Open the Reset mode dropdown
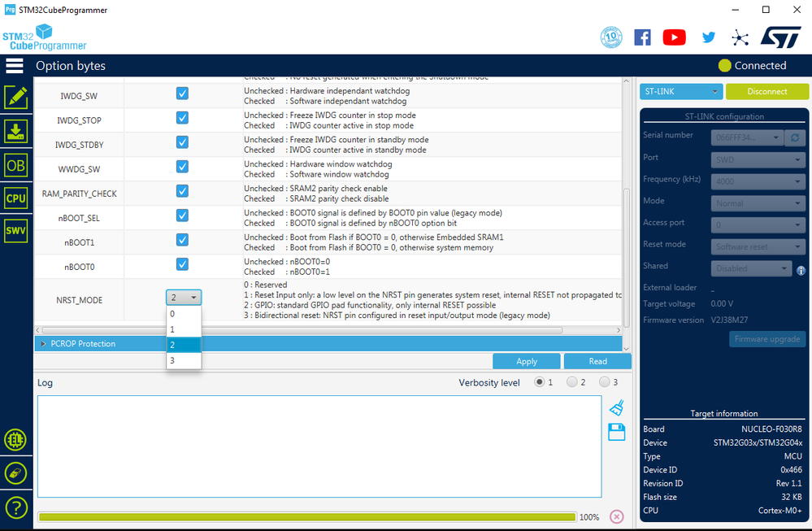Screen dimensions: 812x531 [758, 246]
